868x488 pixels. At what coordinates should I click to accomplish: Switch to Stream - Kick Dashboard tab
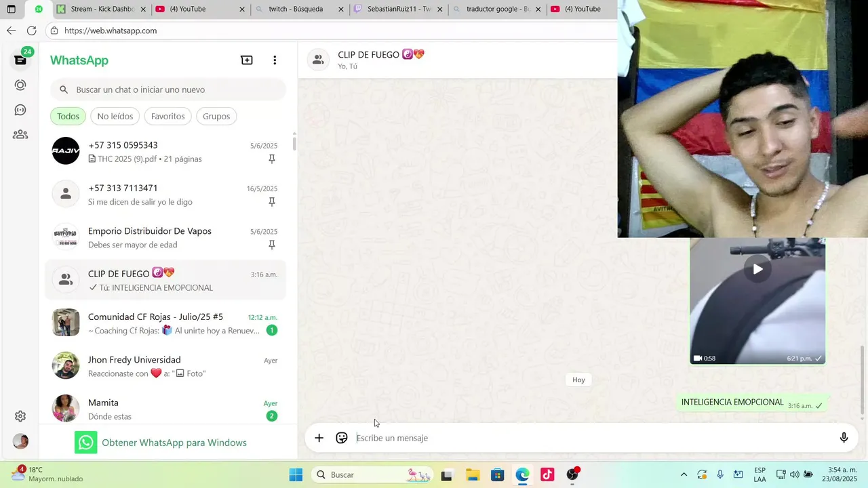[102, 9]
